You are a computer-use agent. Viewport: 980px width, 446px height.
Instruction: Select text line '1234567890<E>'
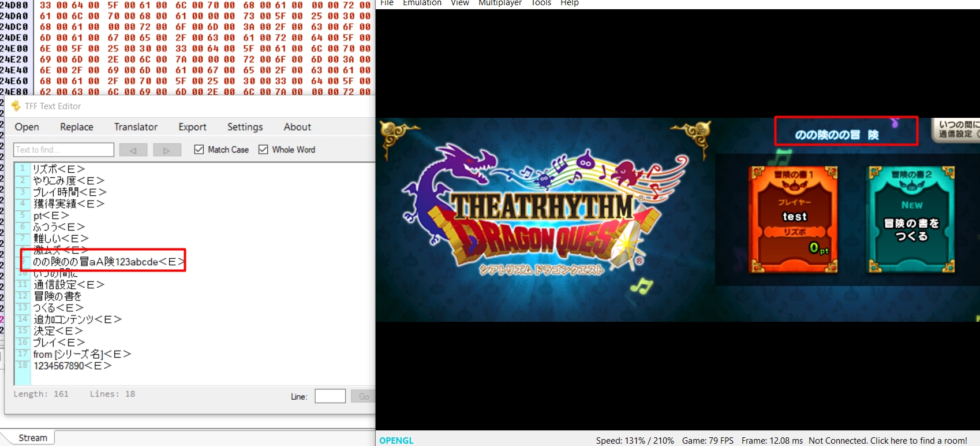point(72,366)
